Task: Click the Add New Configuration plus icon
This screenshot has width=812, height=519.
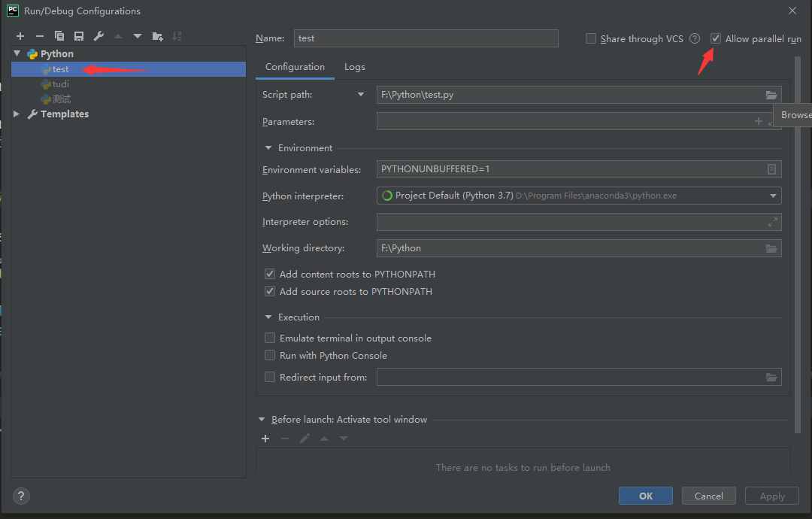Action: click(20, 36)
